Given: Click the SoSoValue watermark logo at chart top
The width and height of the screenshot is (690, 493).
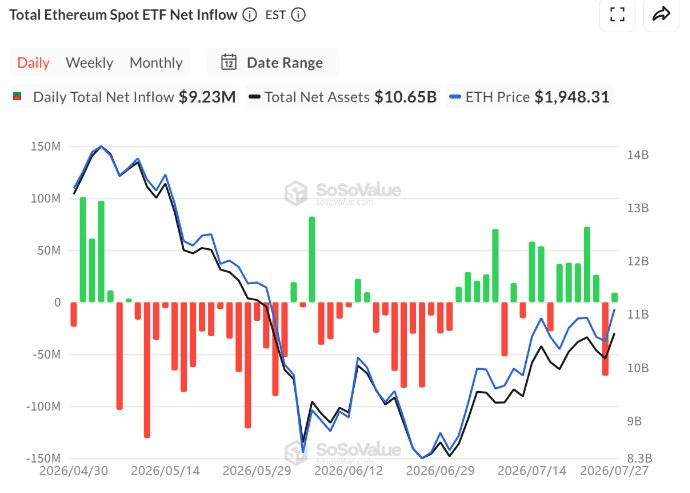Looking at the screenshot, I should coord(296,193).
